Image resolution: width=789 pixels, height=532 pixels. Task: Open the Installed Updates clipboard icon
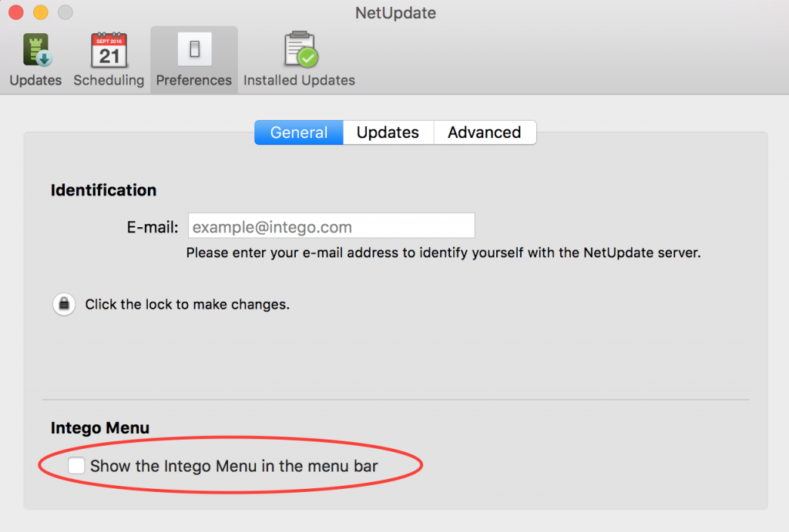pyautogui.click(x=299, y=50)
